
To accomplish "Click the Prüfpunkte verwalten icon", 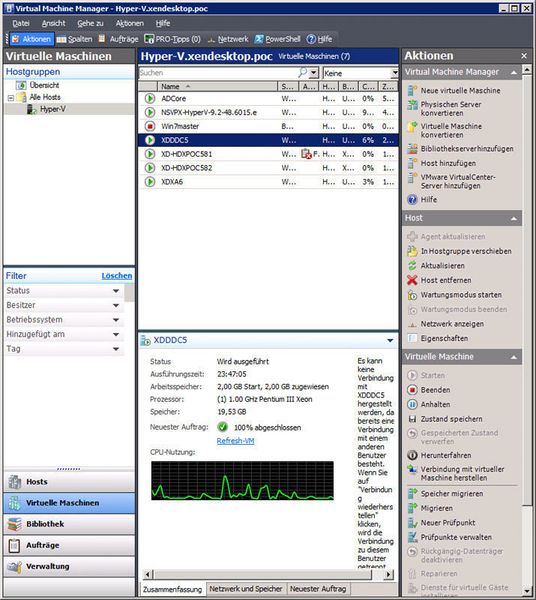I will [412, 537].
